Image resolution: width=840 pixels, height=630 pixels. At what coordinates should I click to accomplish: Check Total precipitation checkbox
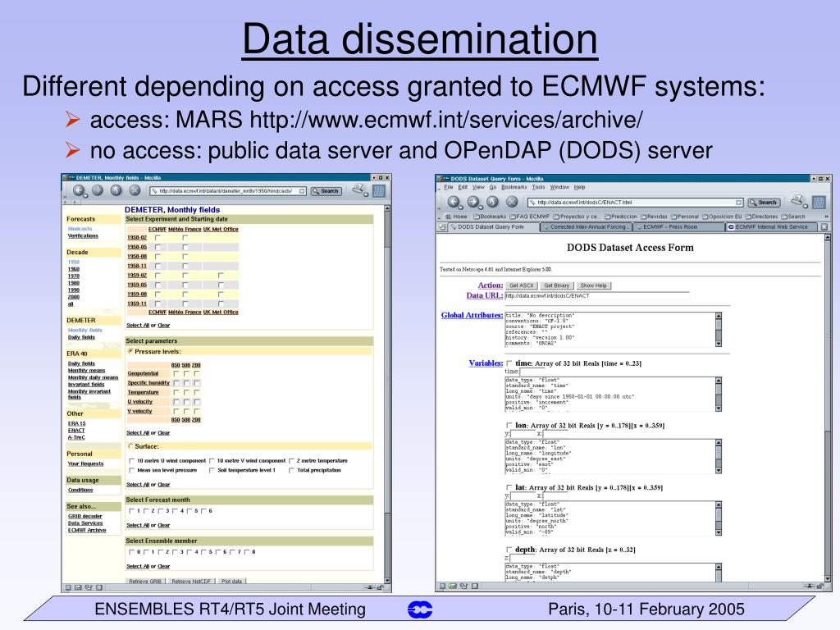point(291,470)
